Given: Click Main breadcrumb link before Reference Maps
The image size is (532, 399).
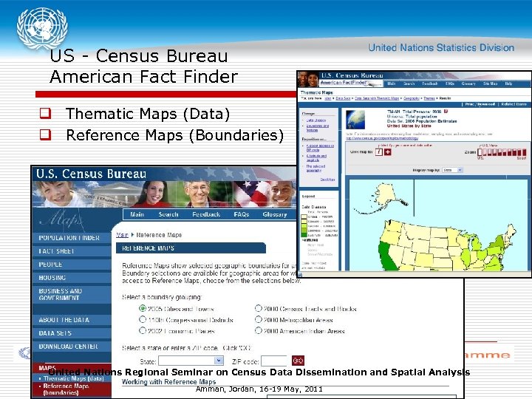Looking at the screenshot, I should pos(122,235).
